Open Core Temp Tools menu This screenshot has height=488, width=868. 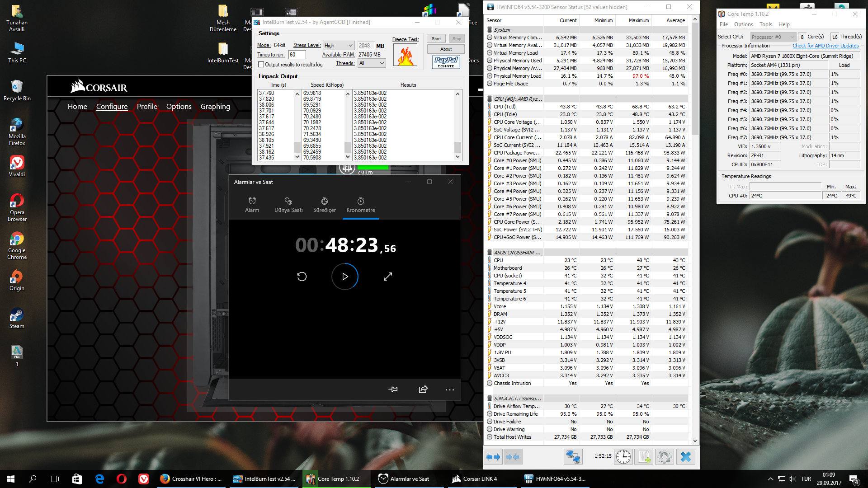(766, 24)
